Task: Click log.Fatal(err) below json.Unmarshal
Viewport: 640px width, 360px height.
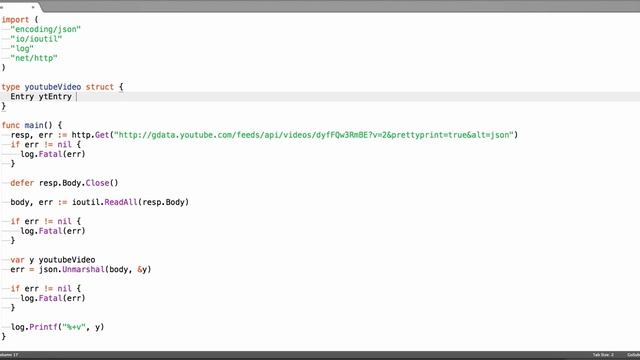Action: pos(53,298)
